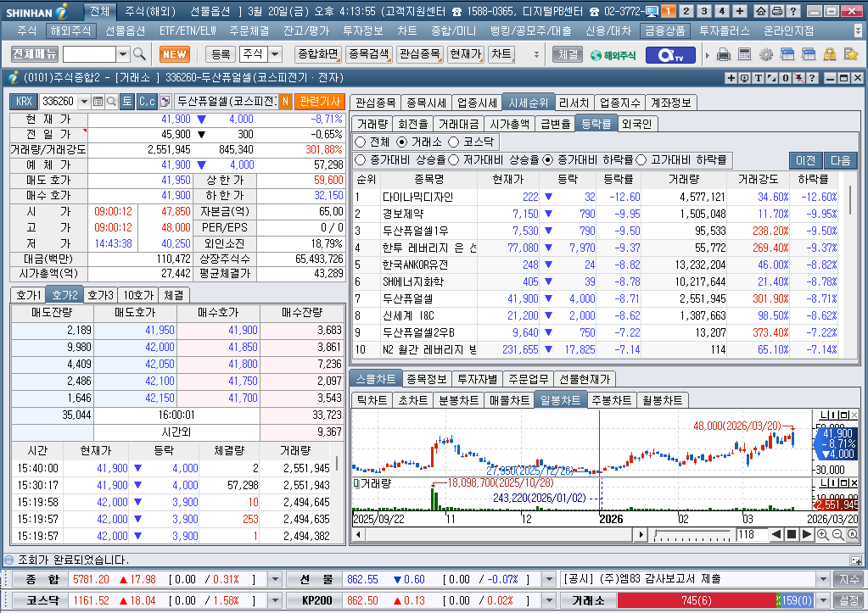Toggle the pin icon in window header

pyautogui.click(x=798, y=78)
